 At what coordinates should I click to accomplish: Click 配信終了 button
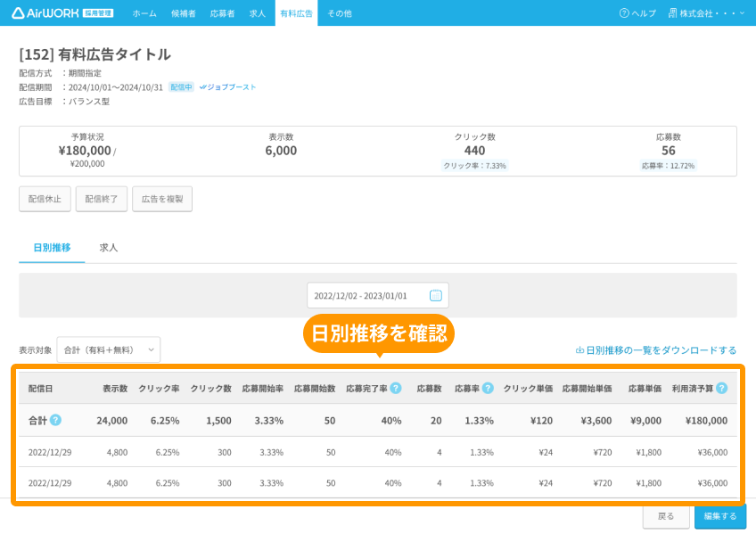click(x=102, y=199)
